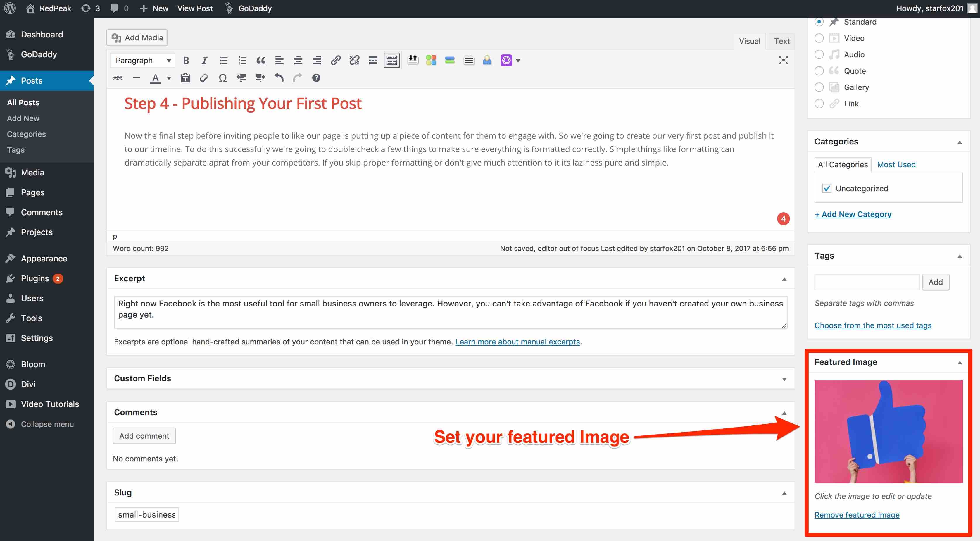Open the Bloom icon dropdown arrow
Viewport: 980px width, 541px height.
point(518,60)
